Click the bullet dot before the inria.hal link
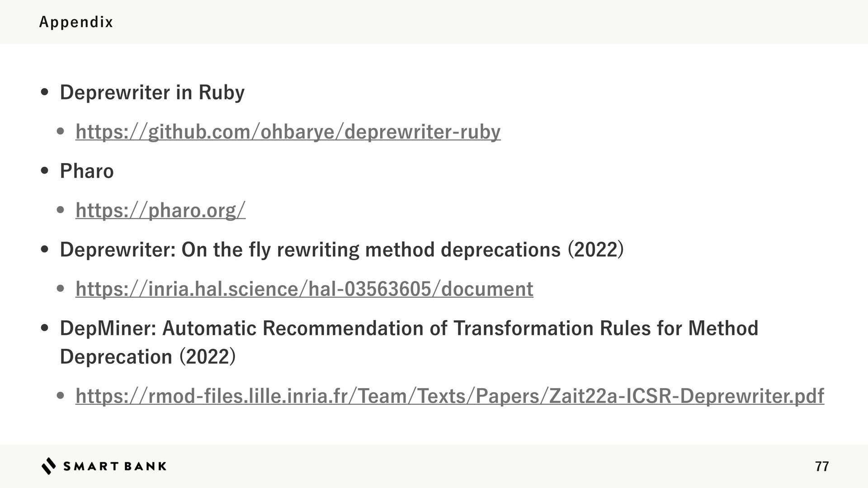The height and width of the screenshot is (488, 868). [x=61, y=289]
